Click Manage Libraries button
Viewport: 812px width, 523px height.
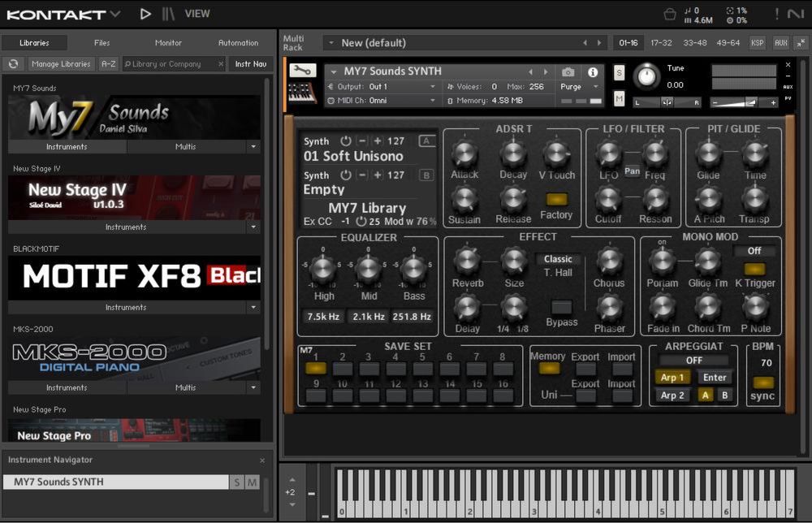[x=61, y=63]
